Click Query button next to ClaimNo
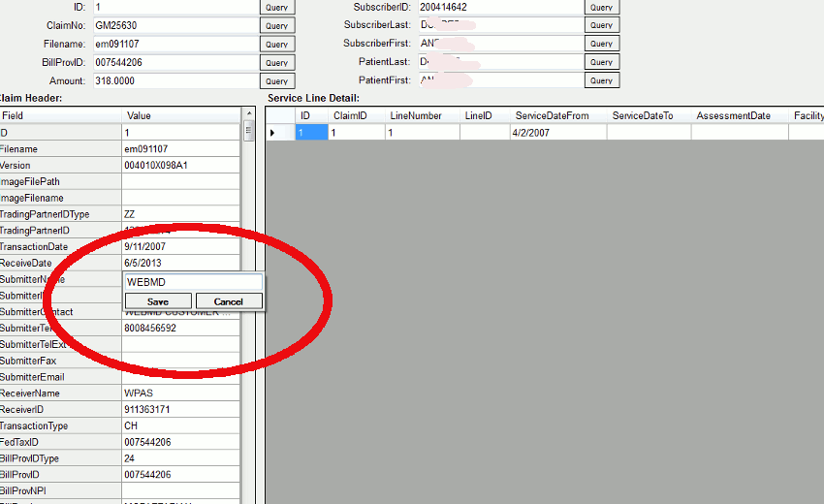 [276, 25]
